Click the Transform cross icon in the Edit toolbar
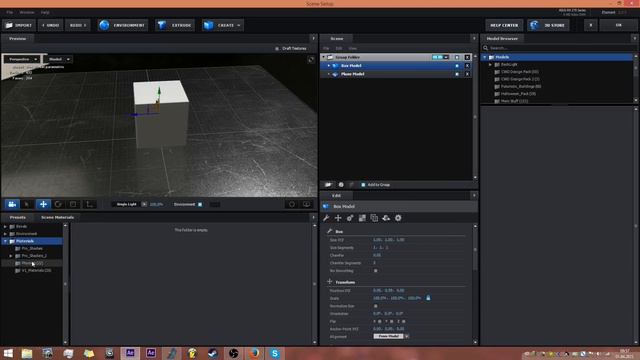The width and height of the screenshot is (640, 360). 338,218
